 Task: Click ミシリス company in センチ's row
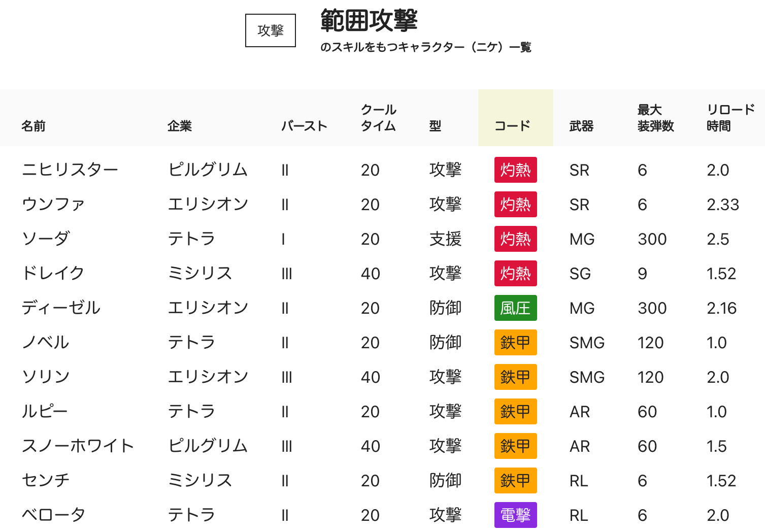[200, 480]
